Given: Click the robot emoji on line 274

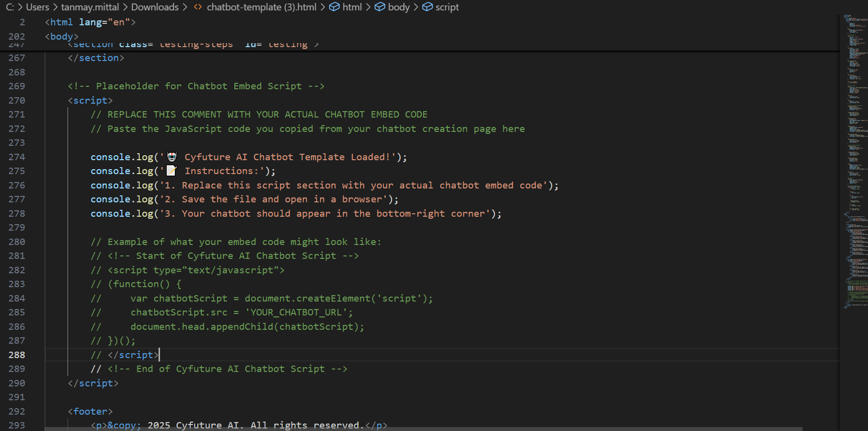Looking at the screenshot, I should (172, 157).
